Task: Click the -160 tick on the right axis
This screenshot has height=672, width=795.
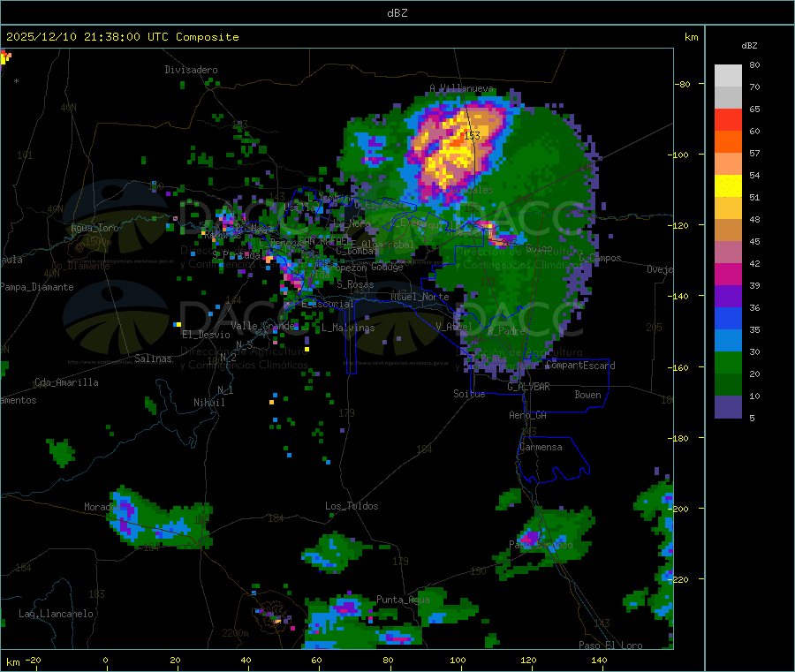Action: coord(680,367)
